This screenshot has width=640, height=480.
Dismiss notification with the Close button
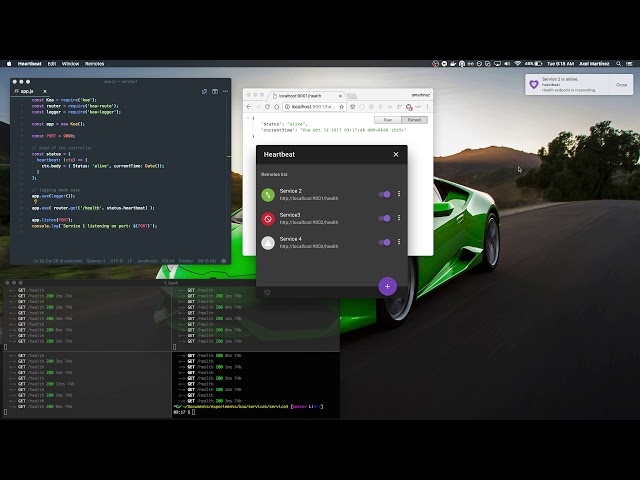(621, 85)
